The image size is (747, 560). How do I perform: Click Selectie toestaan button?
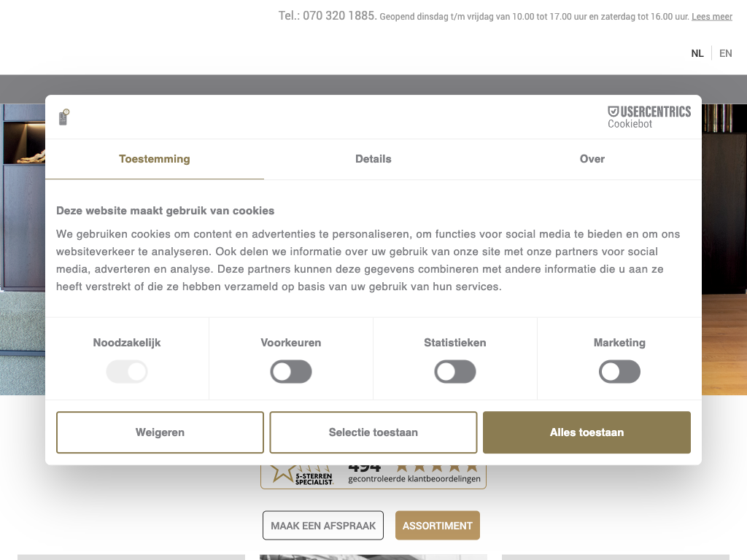tap(373, 432)
